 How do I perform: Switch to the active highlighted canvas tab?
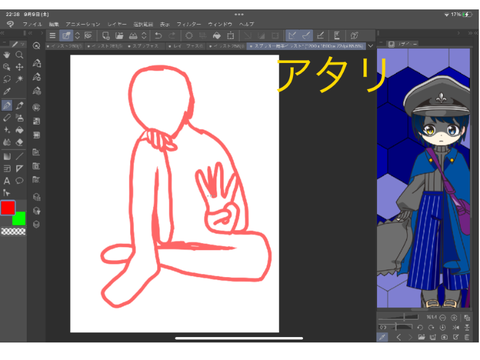coord(306,46)
